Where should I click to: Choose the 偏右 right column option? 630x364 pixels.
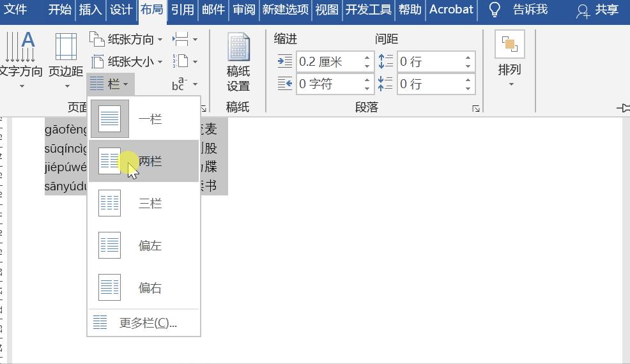(144, 287)
